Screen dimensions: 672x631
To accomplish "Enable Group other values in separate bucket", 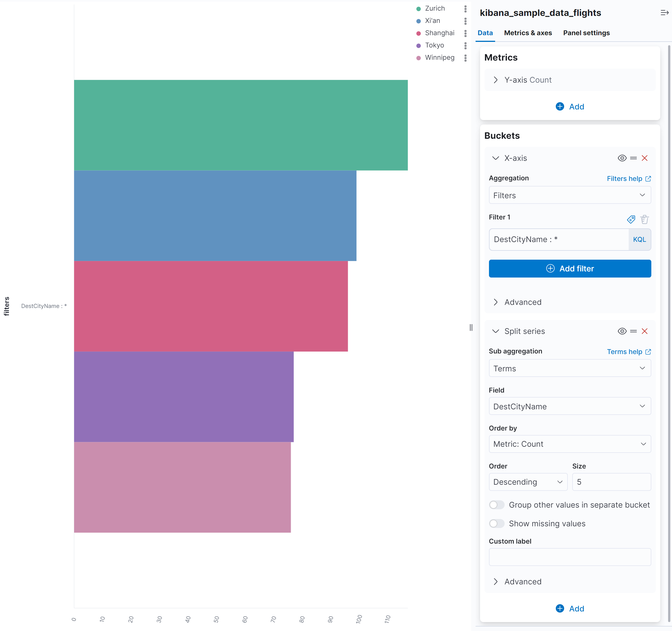I will coord(497,505).
